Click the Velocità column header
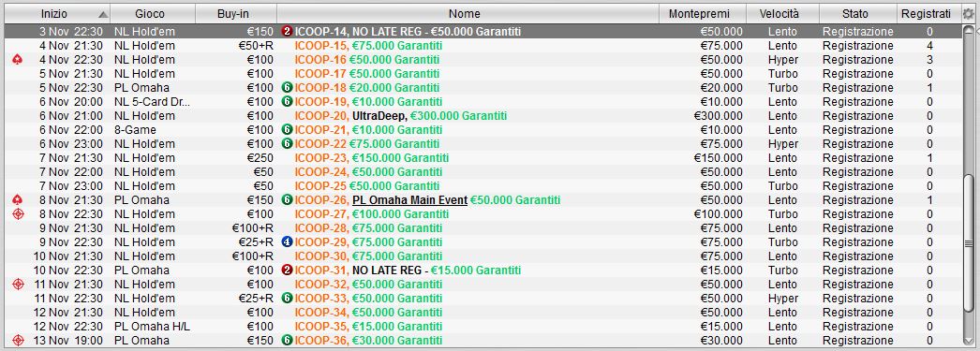 [x=779, y=14]
